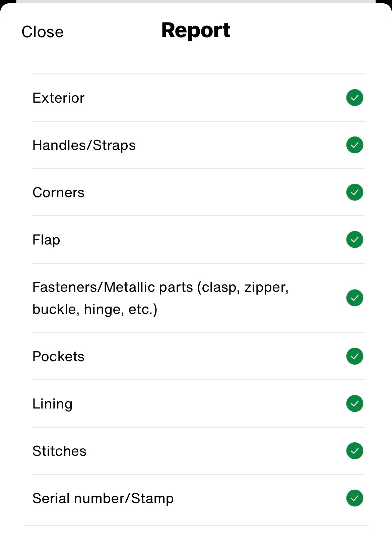The height and width of the screenshot is (544, 392).
Task: Tap the Flap row label
Action: click(46, 240)
